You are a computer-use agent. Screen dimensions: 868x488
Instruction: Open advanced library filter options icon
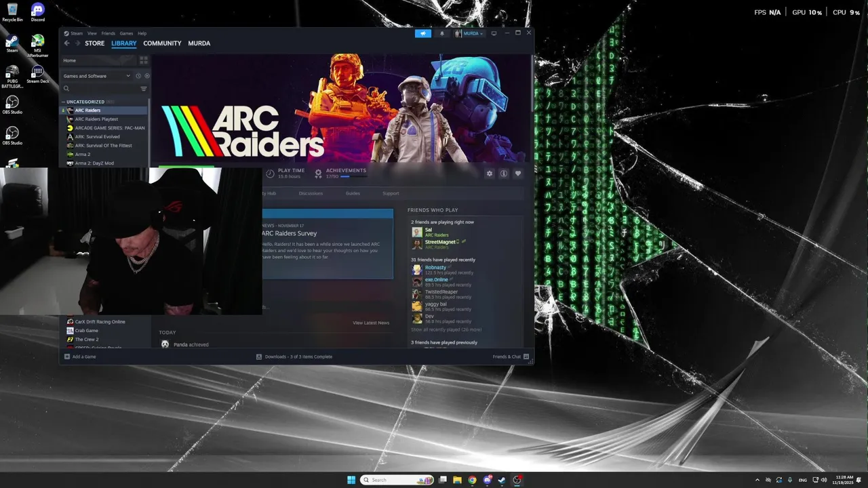pos(143,89)
